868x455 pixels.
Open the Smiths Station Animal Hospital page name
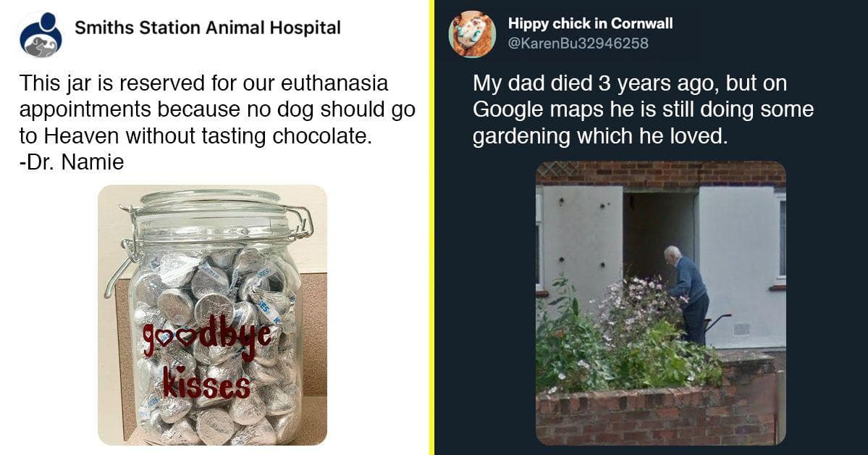click(208, 28)
